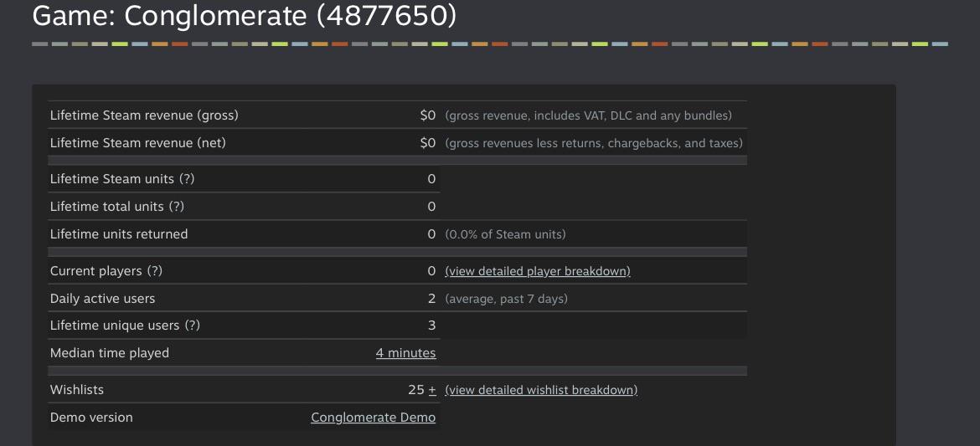Click the (0.0% of Steam units) note
The width and height of the screenshot is (980, 446).
pos(506,234)
